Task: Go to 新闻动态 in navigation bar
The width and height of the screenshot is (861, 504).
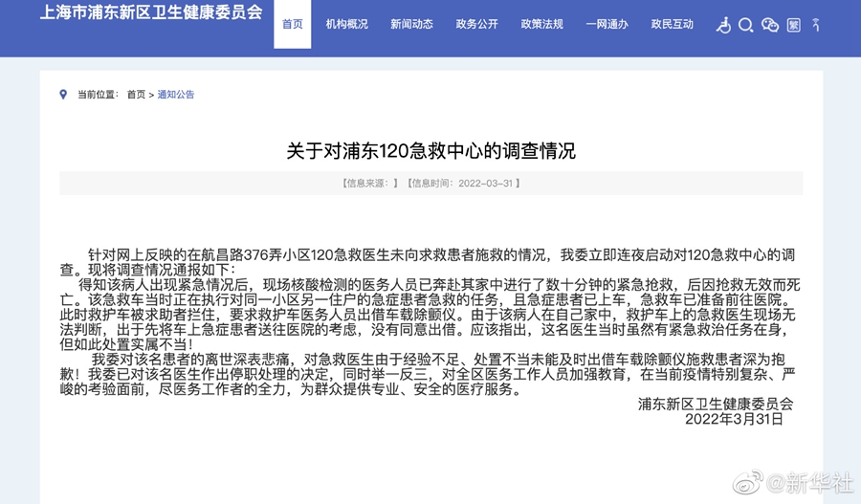Action: (411, 25)
